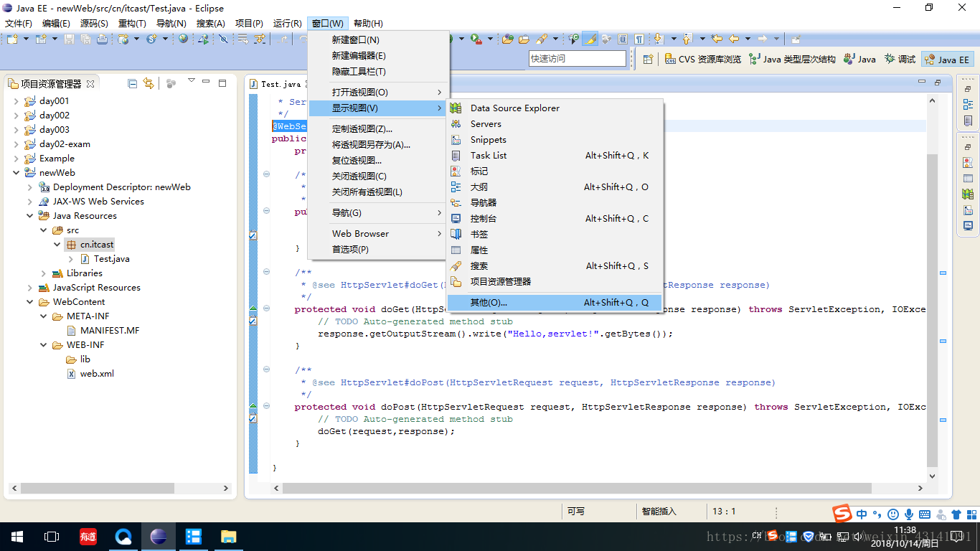Open the web browser globe toolbar icon
Screen dimensions: 980x551
[183, 39]
